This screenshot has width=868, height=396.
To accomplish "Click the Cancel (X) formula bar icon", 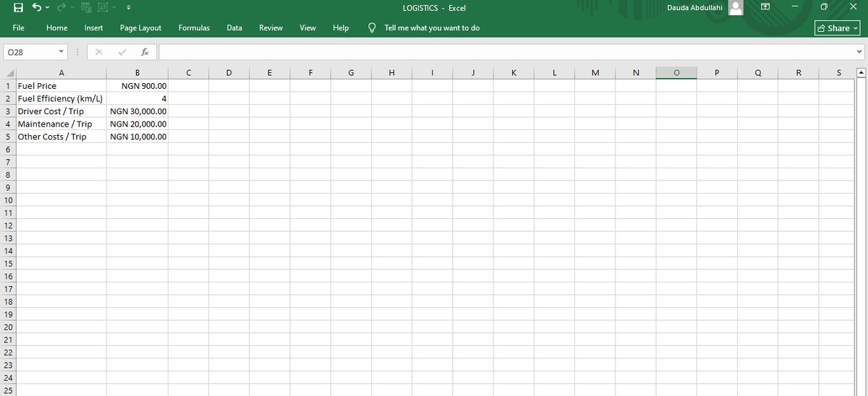I will (99, 52).
